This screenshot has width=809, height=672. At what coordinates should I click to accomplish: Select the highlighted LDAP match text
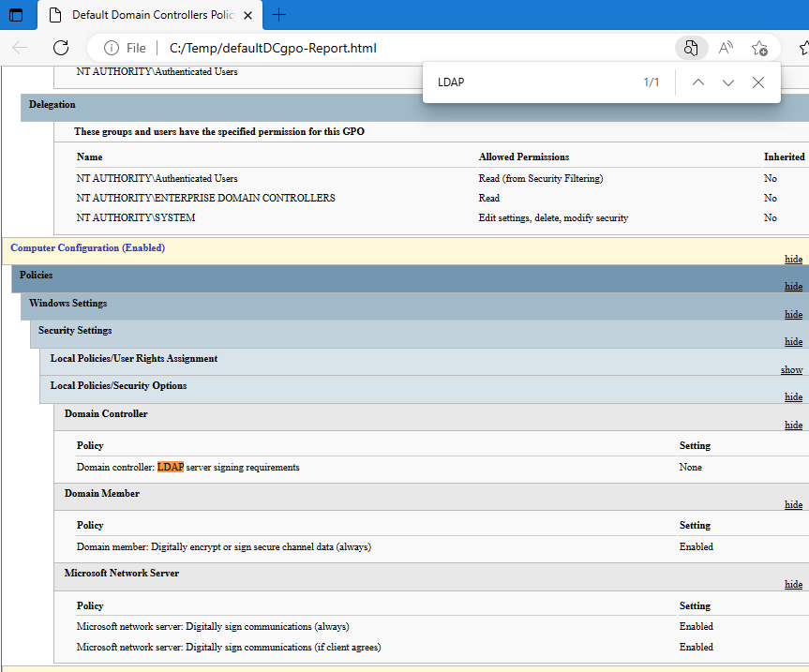coord(171,468)
